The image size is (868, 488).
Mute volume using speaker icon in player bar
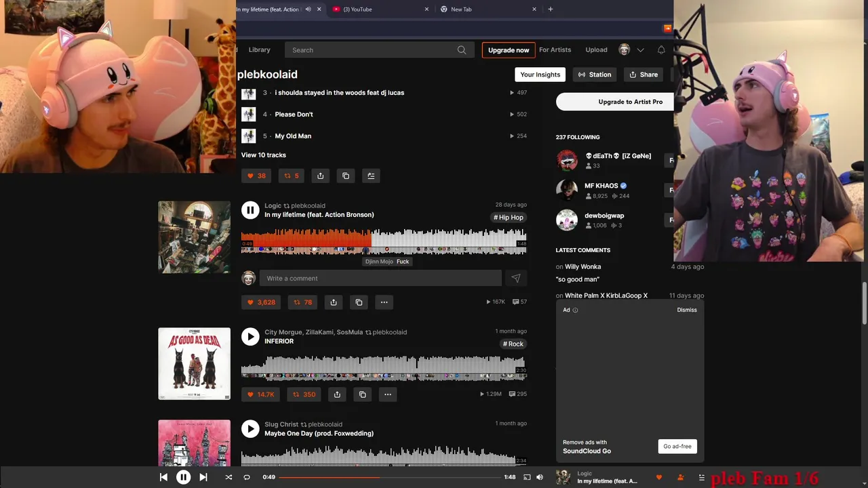(x=540, y=477)
